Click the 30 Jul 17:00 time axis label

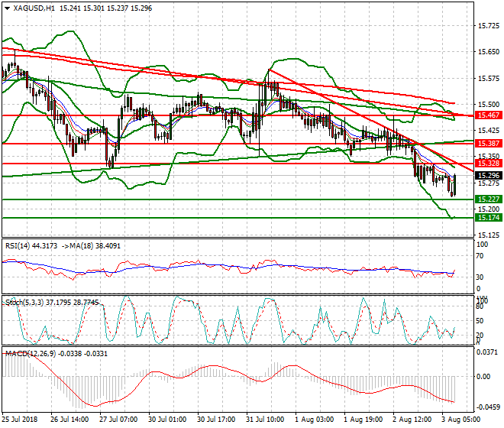[216, 420]
